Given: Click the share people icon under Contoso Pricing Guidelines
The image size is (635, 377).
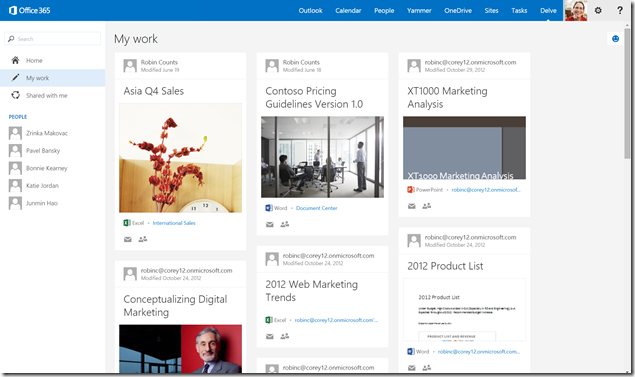Looking at the screenshot, I should 285,224.
